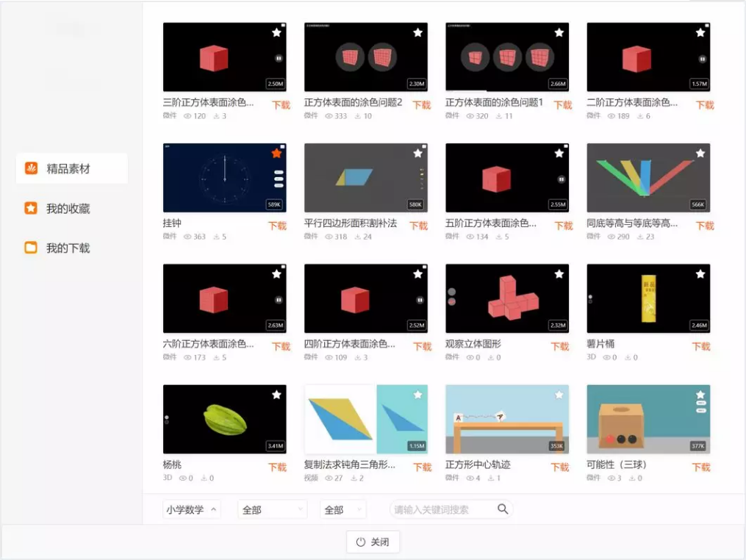Image resolution: width=746 pixels, height=560 pixels.
Task: Click the 我的收藏 star icon
Action: coord(31,209)
